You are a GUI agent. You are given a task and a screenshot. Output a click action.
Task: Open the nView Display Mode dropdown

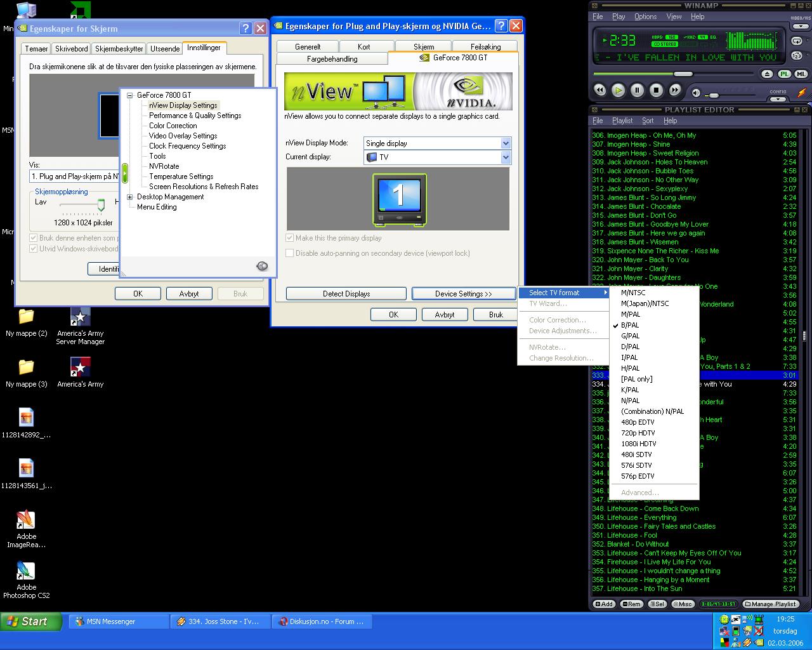pyautogui.click(x=506, y=143)
